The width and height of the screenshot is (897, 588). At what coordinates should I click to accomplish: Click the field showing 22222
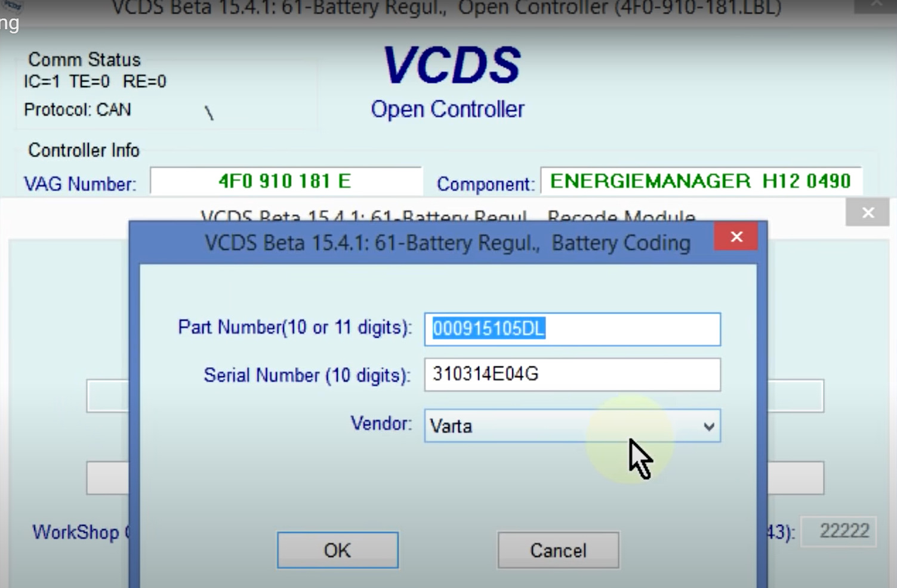(839, 531)
